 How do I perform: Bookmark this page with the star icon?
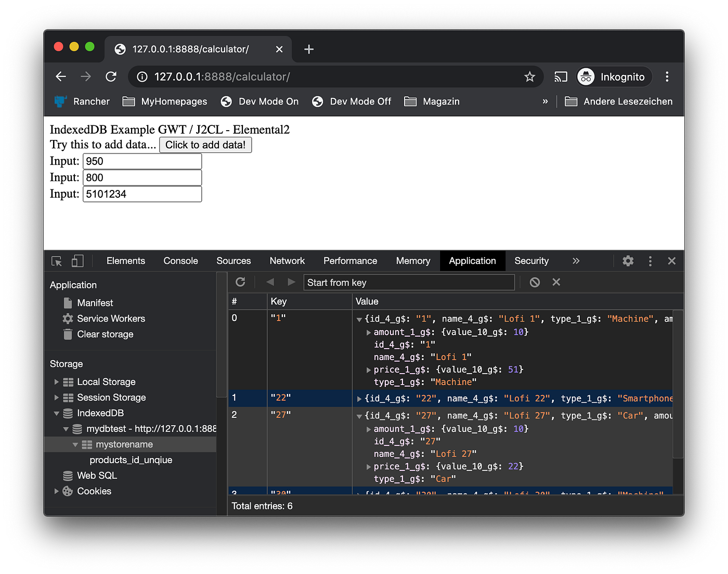coord(529,77)
